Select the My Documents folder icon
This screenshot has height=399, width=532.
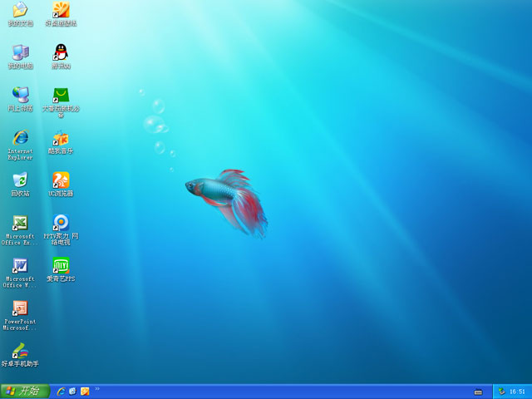(20, 10)
